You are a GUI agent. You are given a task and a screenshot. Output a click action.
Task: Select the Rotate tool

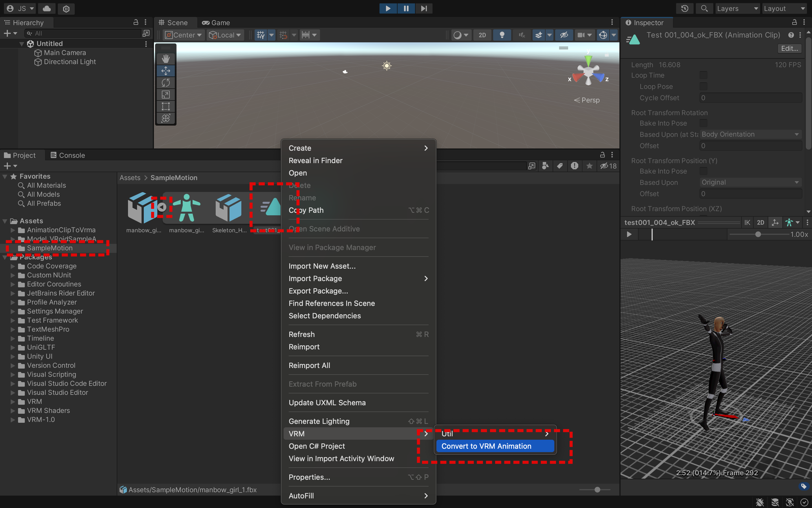coord(166,83)
